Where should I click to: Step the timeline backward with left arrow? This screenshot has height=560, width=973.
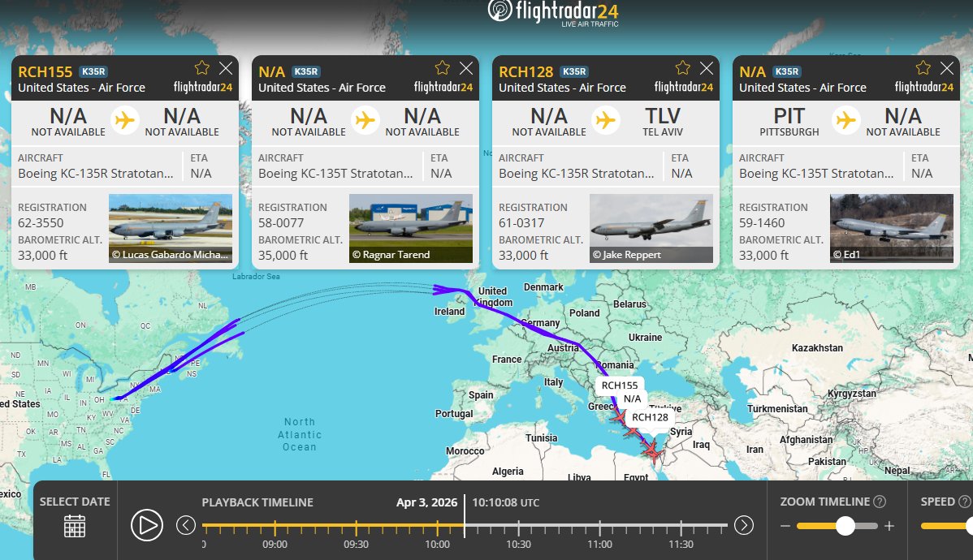[185, 525]
